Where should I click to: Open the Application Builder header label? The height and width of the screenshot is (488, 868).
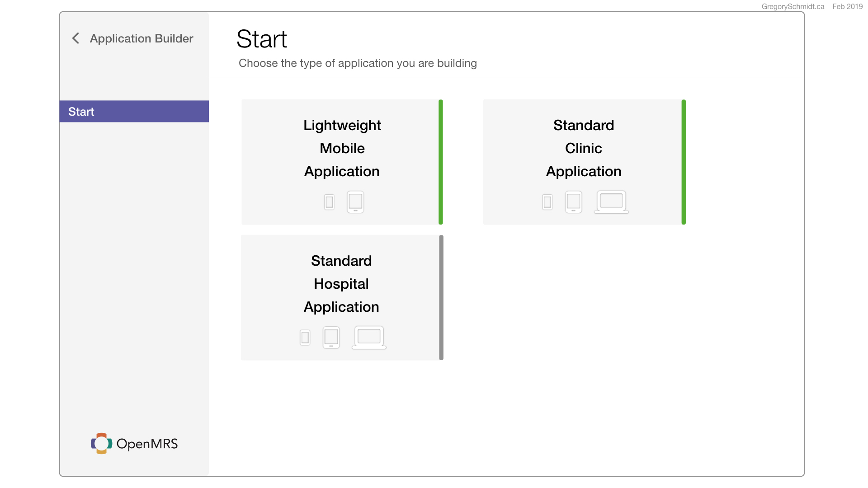[142, 38]
